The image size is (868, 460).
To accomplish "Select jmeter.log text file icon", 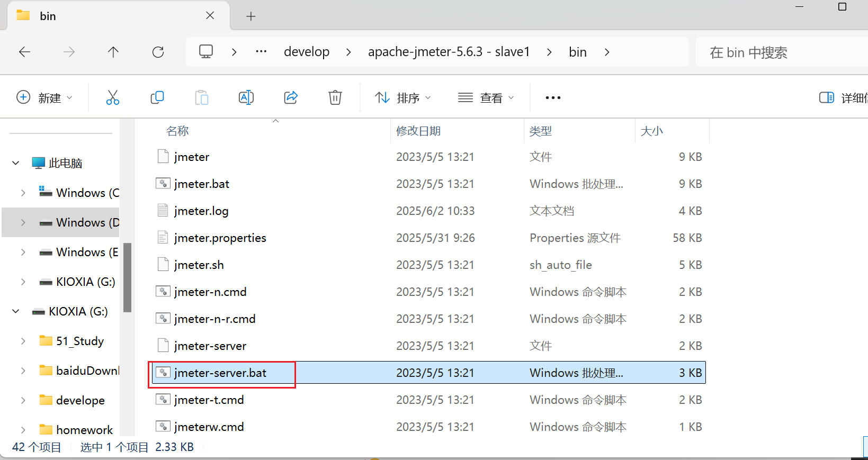I will point(163,211).
